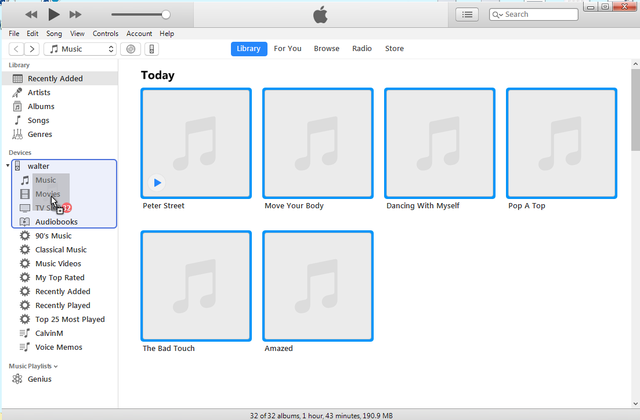Viewport: 640px width, 420px height.
Task: Switch to the Radio tab
Action: coord(362,49)
